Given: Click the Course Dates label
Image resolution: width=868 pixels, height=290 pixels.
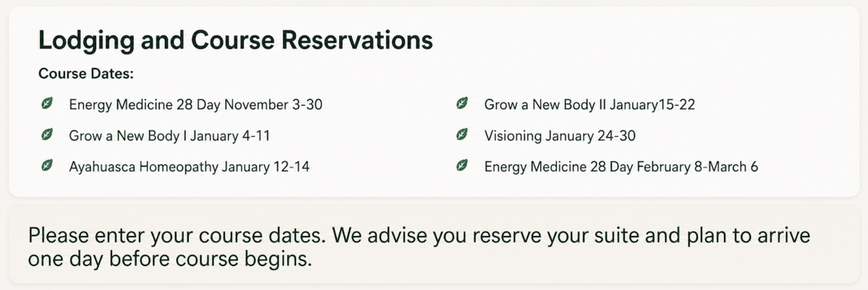Looking at the screenshot, I should pyautogui.click(x=86, y=74).
